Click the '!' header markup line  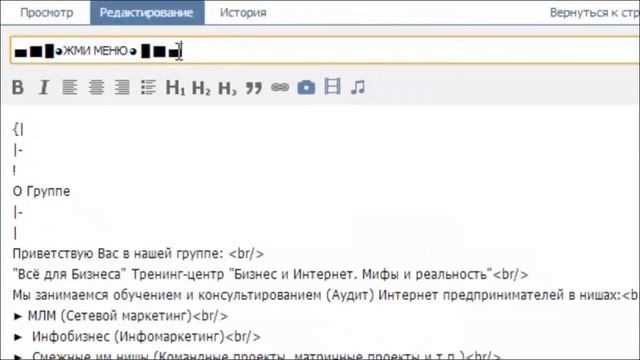click(14, 170)
